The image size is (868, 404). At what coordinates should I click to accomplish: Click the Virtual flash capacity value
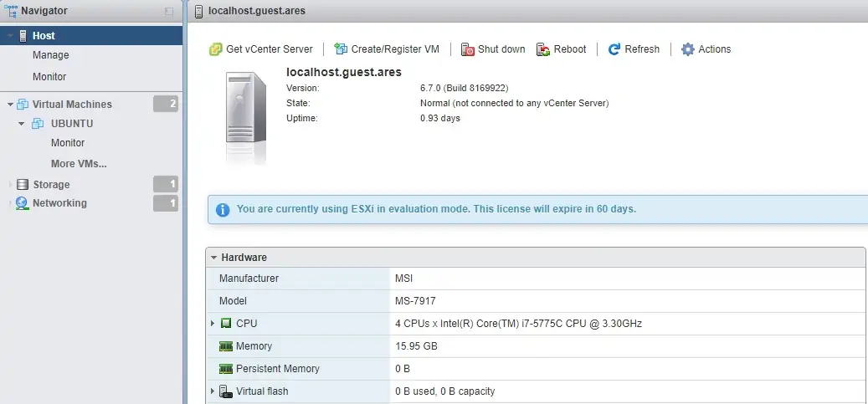click(x=445, y=391)
